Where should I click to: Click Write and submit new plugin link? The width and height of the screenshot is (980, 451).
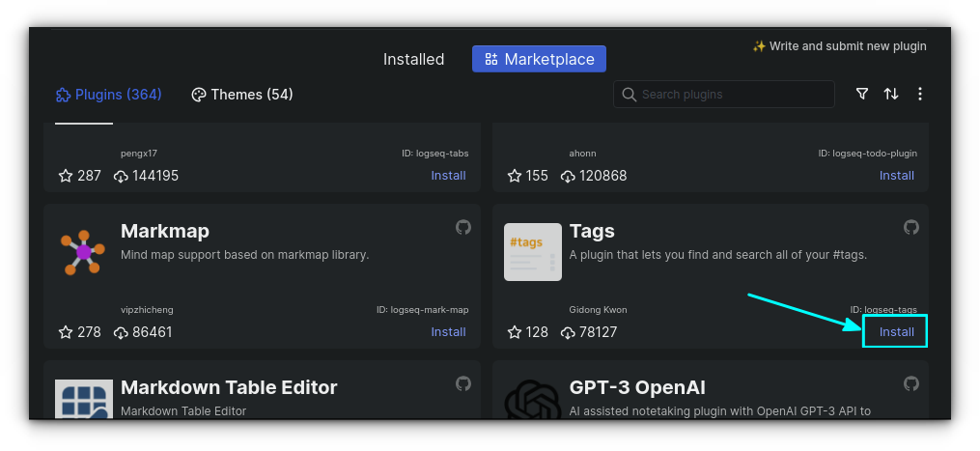839,46
